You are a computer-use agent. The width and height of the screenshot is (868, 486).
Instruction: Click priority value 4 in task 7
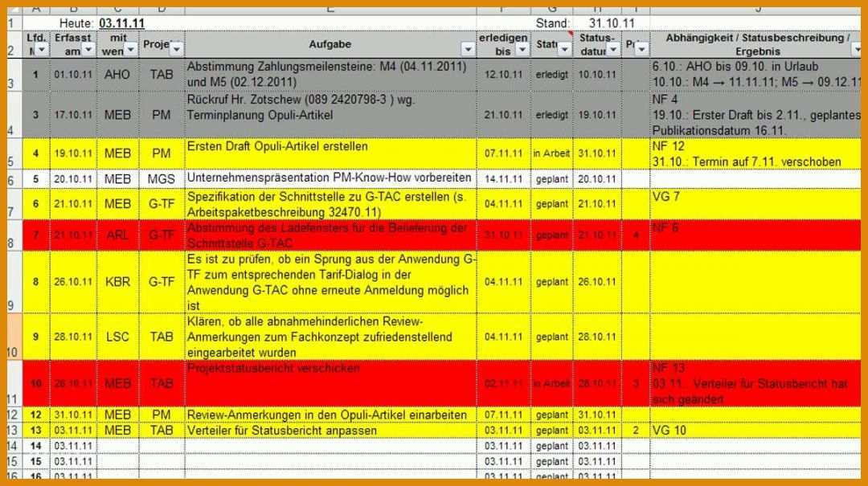636,235
